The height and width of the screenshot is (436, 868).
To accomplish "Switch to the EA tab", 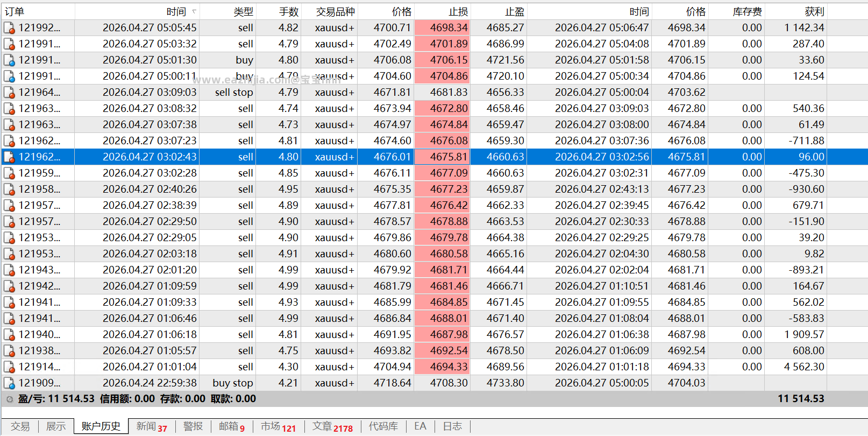I will pos(420,427).
